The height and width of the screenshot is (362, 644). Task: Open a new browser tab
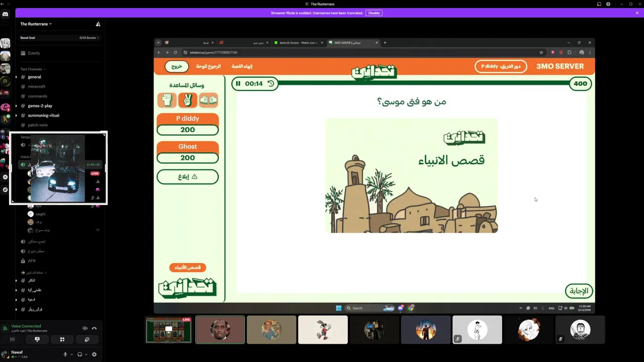click(385, 43)
